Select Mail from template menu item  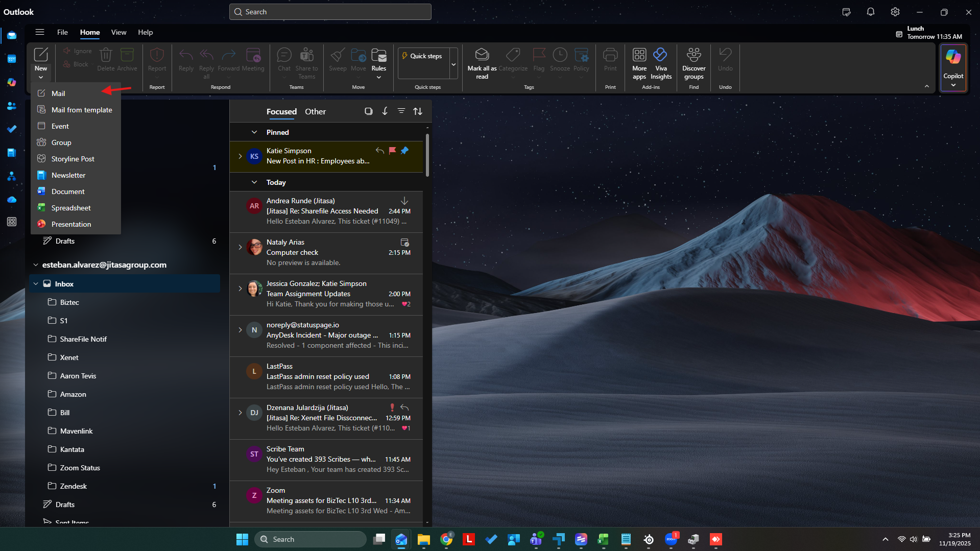point(81,110)
